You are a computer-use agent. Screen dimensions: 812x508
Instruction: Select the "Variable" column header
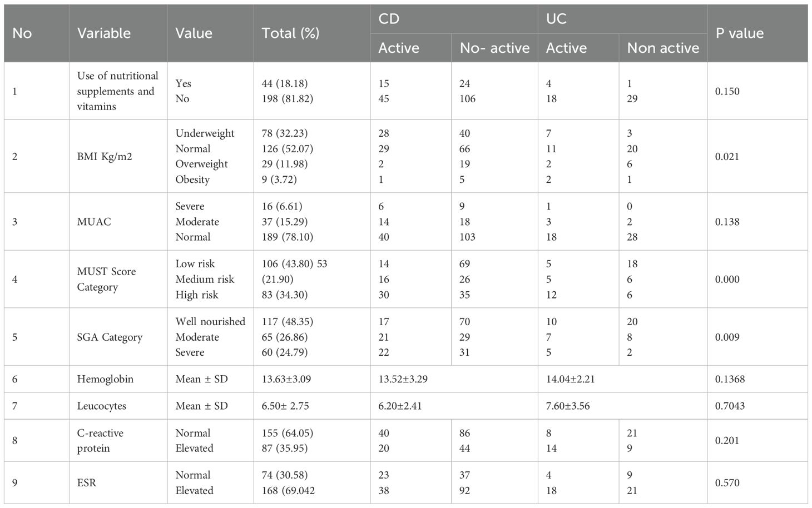(104, 33)
